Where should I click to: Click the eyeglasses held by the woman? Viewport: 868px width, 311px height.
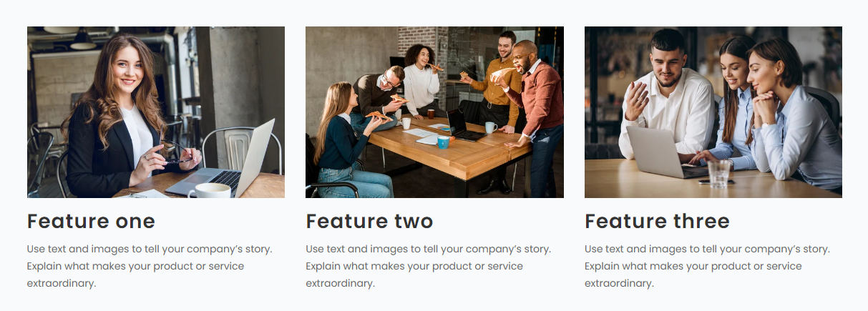tap(172, 152)
